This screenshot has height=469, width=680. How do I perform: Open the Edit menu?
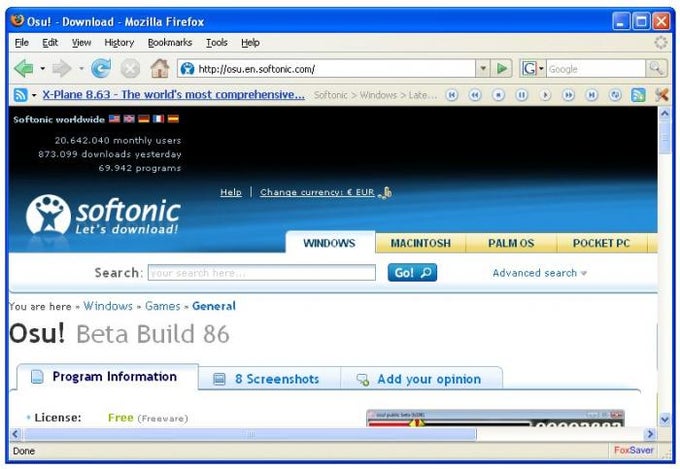(x=50, y=43)
